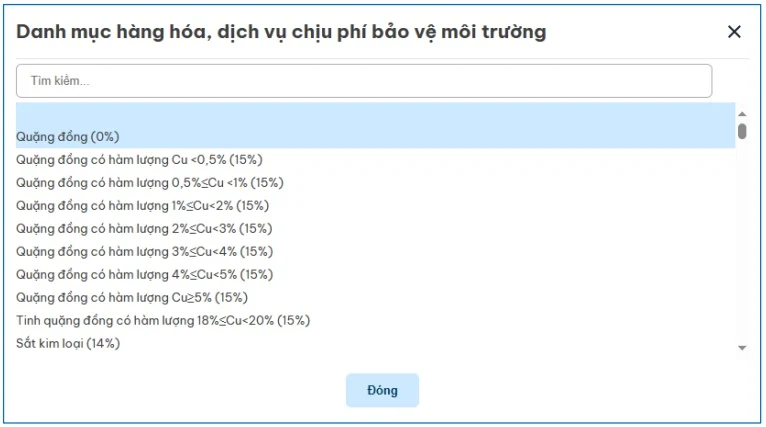This screenshot has height=427, width=766.
Task: Select Quặng đồng (0%) item
Action: coord(68,136)
